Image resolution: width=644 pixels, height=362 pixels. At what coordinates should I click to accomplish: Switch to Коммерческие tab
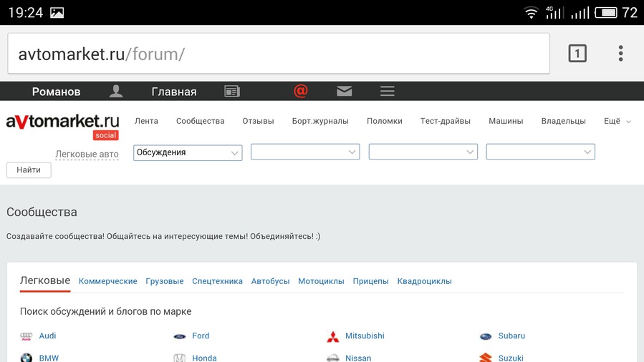[108, 281]
